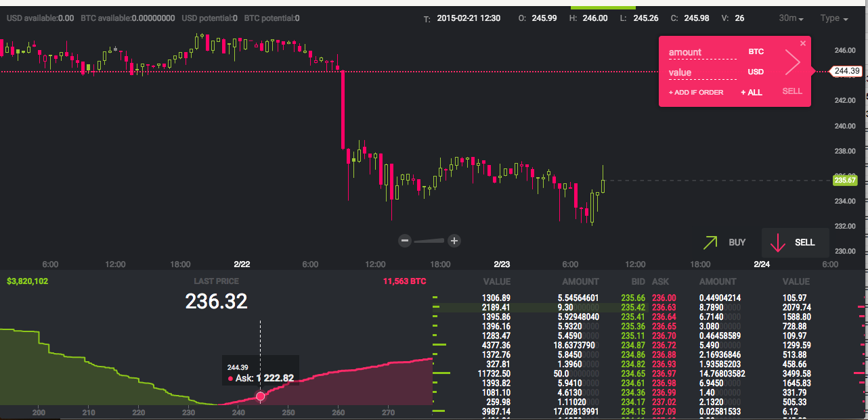Click + ALL to sell entire balance
868x420 pixels.
click(x=751, y=92)
